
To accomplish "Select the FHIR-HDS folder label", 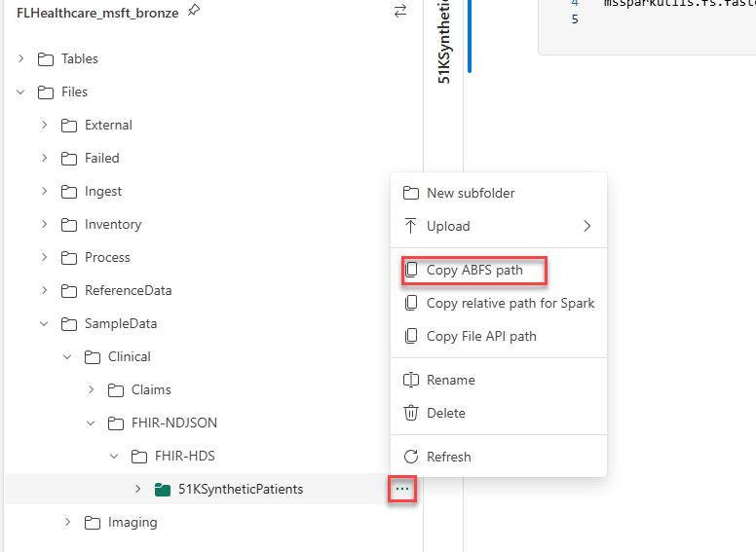I will pos(185,456).
